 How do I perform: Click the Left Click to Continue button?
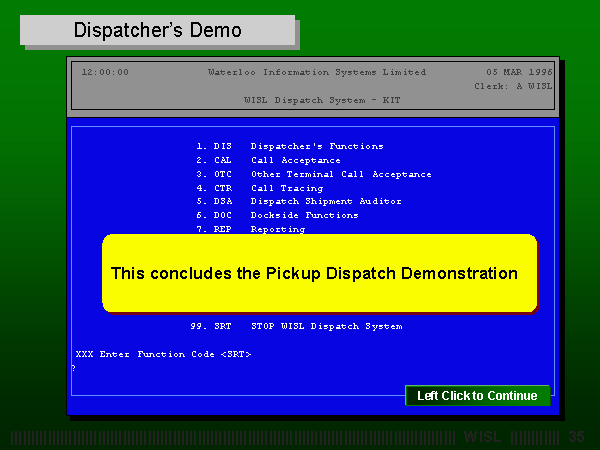coord(478,395)
